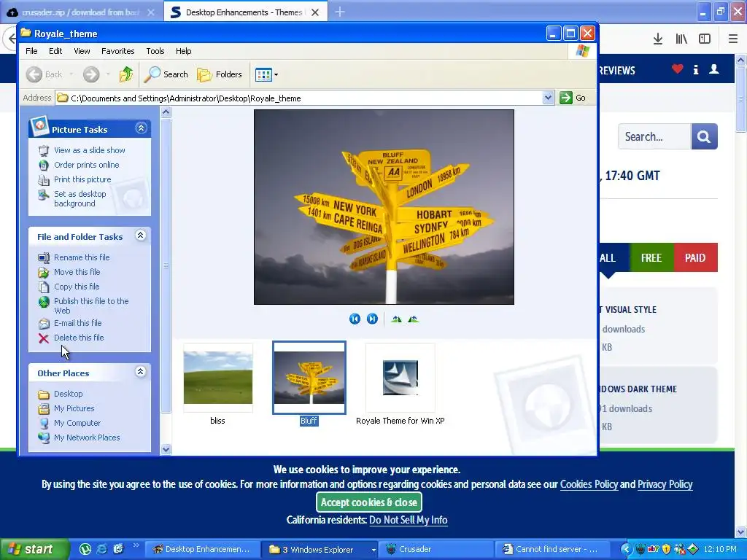Open the Help menu
747x560 pixels.
(x=183, y=51)
